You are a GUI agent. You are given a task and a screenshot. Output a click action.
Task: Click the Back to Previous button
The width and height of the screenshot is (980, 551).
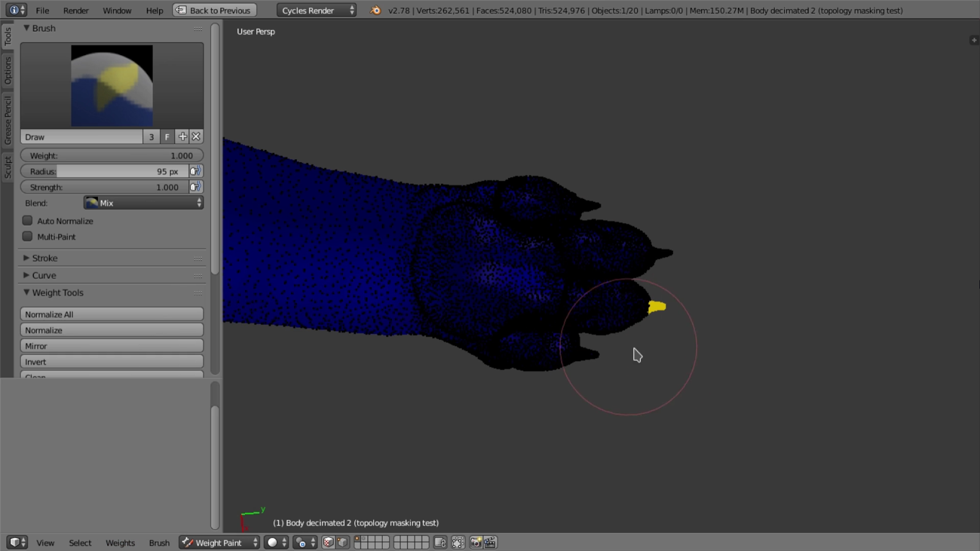[214, 10]
